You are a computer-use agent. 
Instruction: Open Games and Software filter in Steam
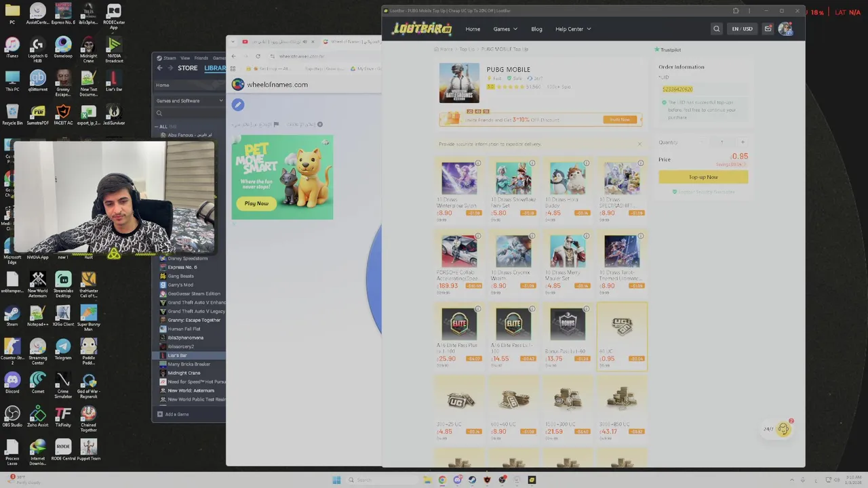(189, 101)
